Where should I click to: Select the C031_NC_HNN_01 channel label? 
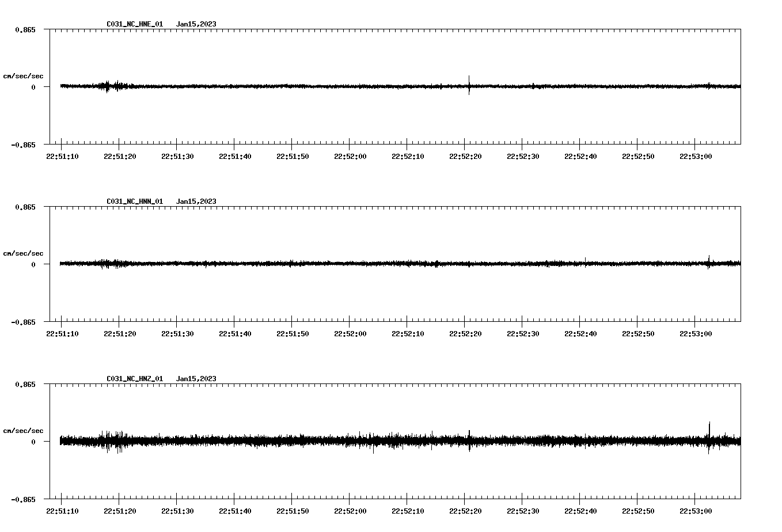(x=134, y=202)
